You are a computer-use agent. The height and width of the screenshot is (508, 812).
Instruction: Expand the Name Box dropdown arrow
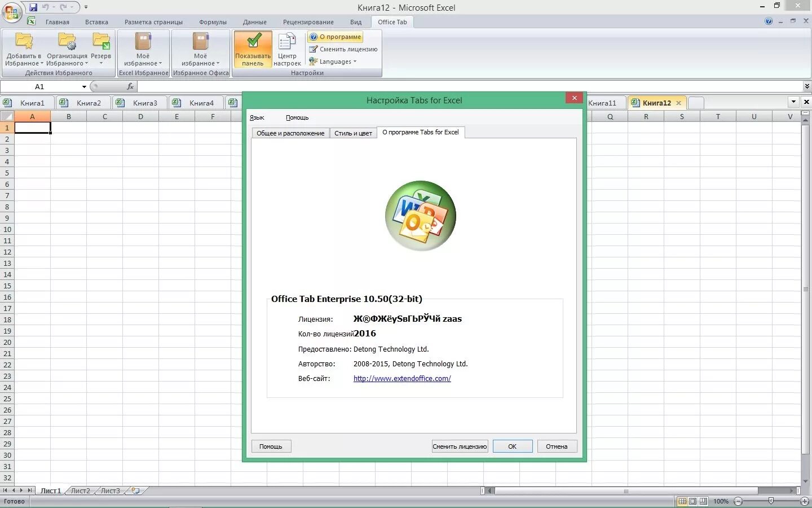click(84, 86)
